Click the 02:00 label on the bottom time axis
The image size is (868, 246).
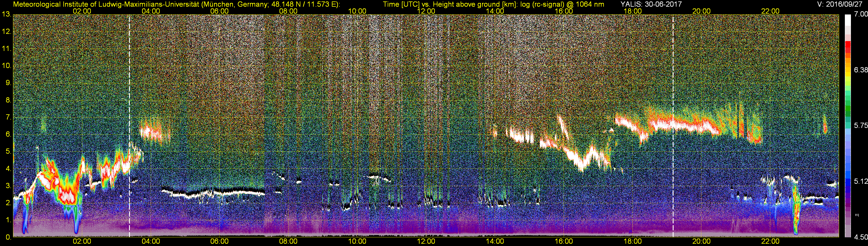click(82, 242)
